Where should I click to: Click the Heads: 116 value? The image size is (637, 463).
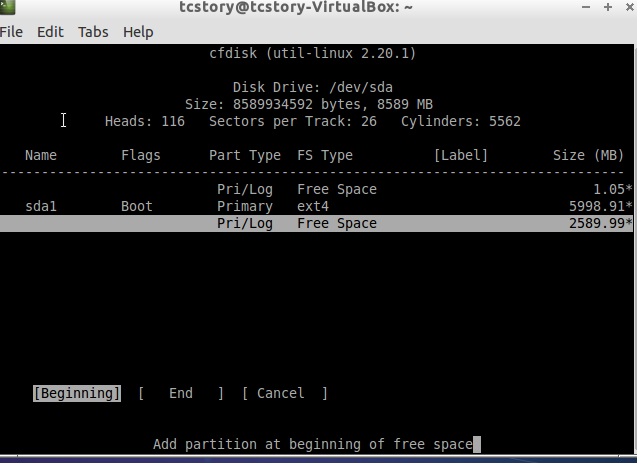tap(145, 121)
